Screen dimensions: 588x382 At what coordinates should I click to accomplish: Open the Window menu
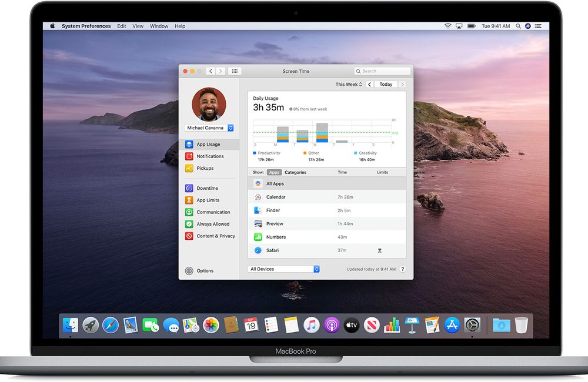coord(159,26)
